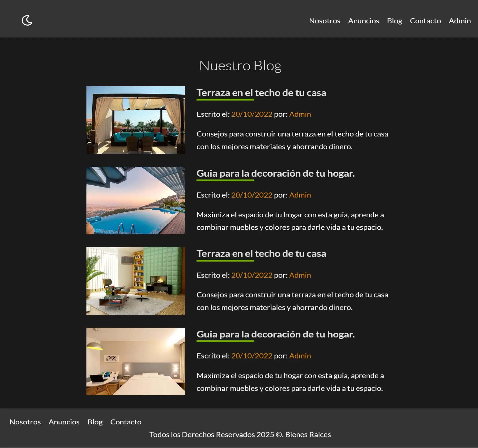478x448 pixels.
Task: Click the infinity pool photo thumbnail
Action: pos(136,200)
